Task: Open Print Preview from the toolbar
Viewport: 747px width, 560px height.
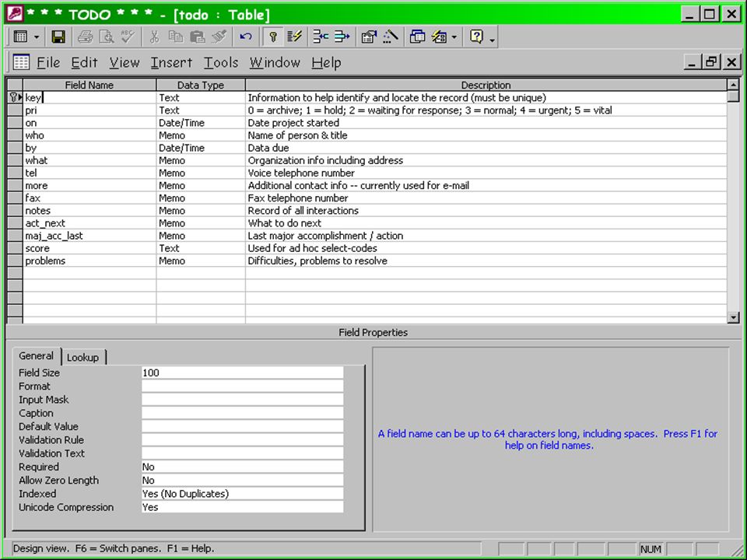Action: click(x=107, y=37)
